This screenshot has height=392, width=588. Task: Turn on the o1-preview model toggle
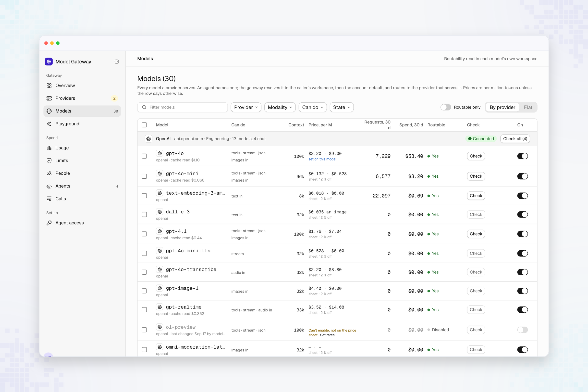(x=523, y=330)
